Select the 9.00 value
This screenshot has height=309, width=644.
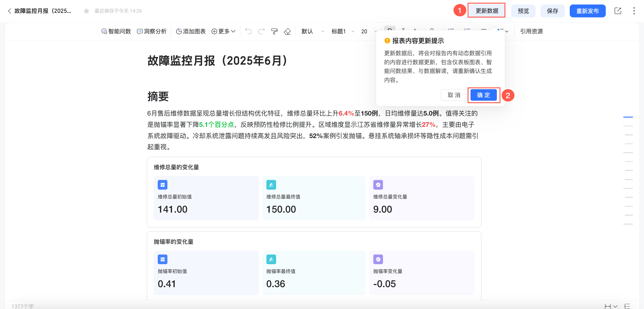pos(383,209)
